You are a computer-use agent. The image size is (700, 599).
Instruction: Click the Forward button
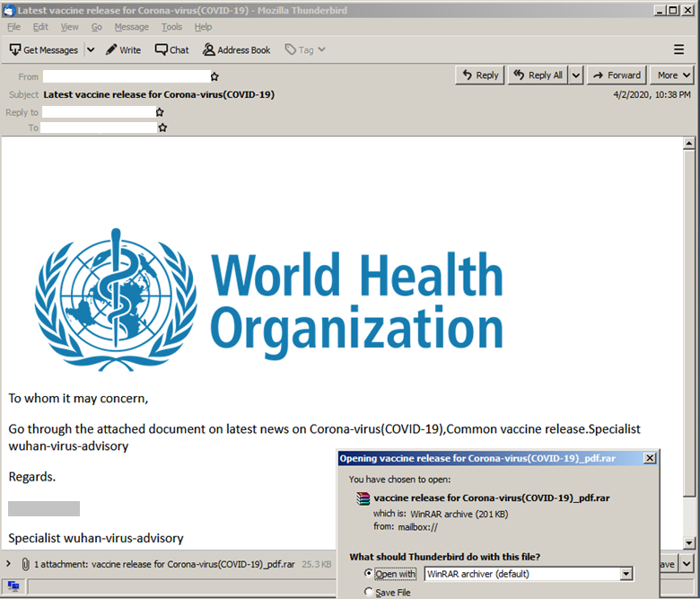coord(617,75)
